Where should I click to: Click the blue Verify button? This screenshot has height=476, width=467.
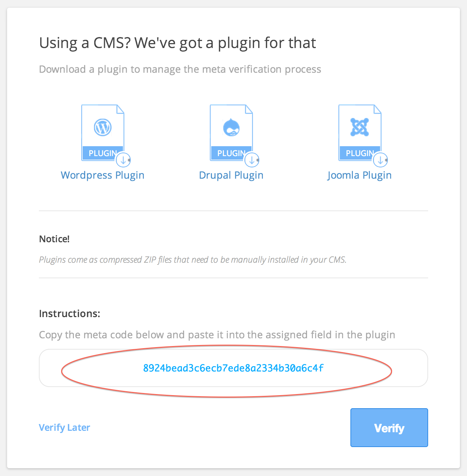point(389,428)
